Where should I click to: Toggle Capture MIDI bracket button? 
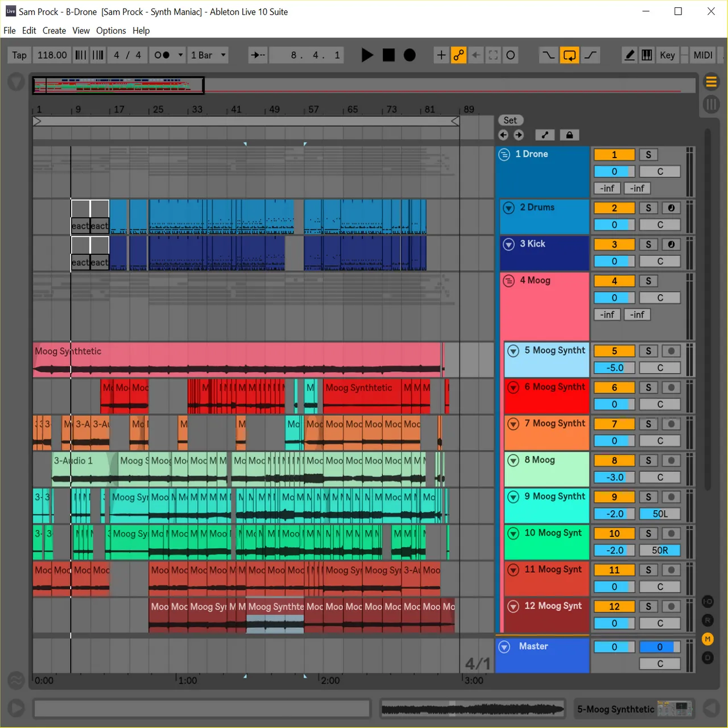point(493,55)
